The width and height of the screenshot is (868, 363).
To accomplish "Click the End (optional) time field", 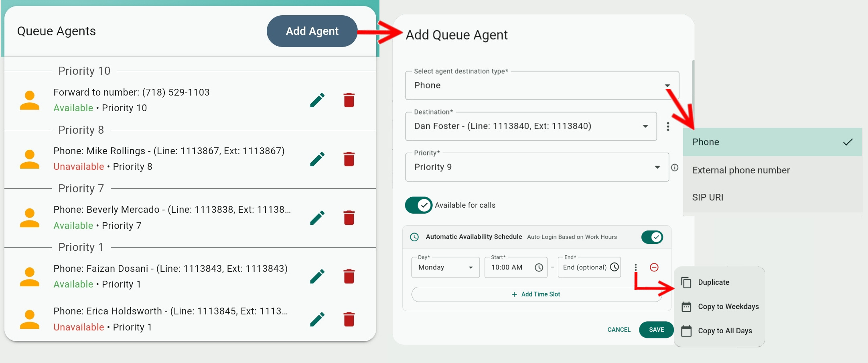I will pos(589,267).
